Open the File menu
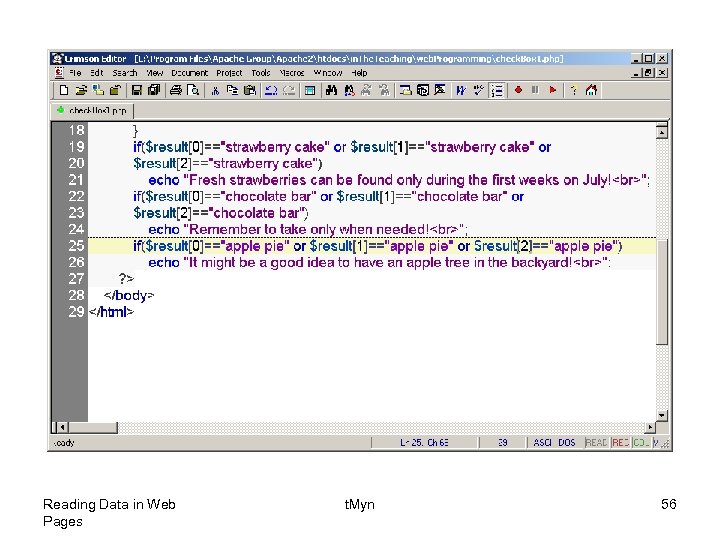Viewport: 720px width, 540px height. [x=75, y=73]
